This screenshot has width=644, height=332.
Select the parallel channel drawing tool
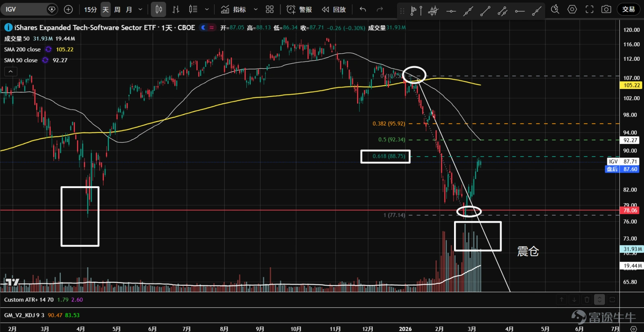pos(503,11)
